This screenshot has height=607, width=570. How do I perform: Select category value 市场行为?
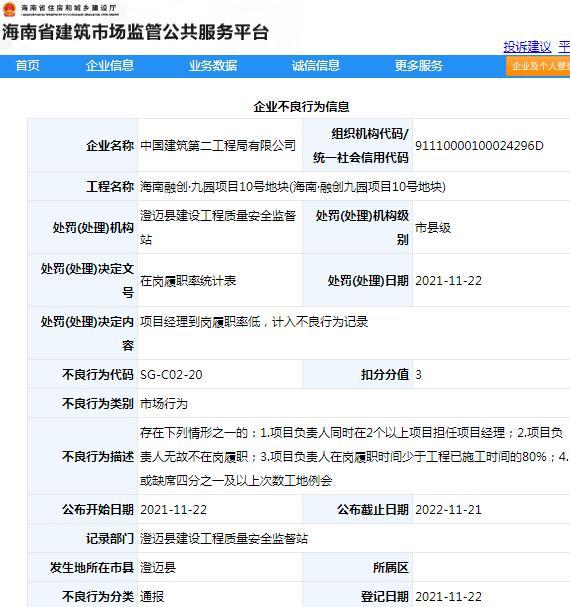(164, 404)
